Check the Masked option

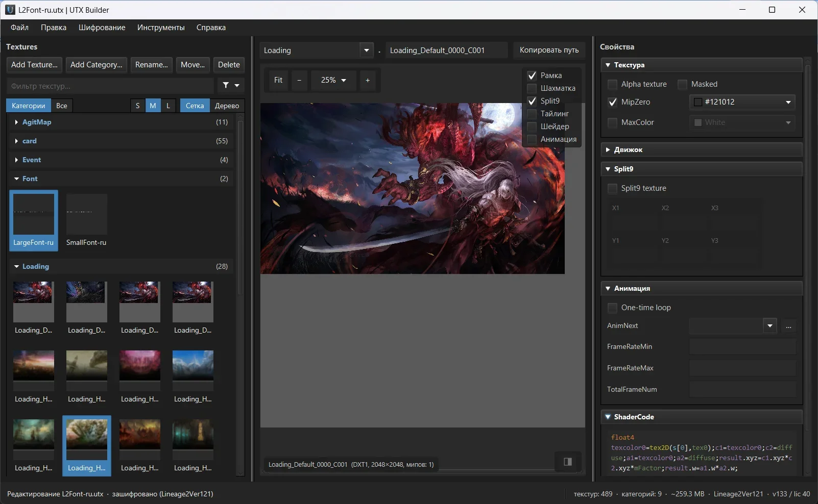(682, 84)
